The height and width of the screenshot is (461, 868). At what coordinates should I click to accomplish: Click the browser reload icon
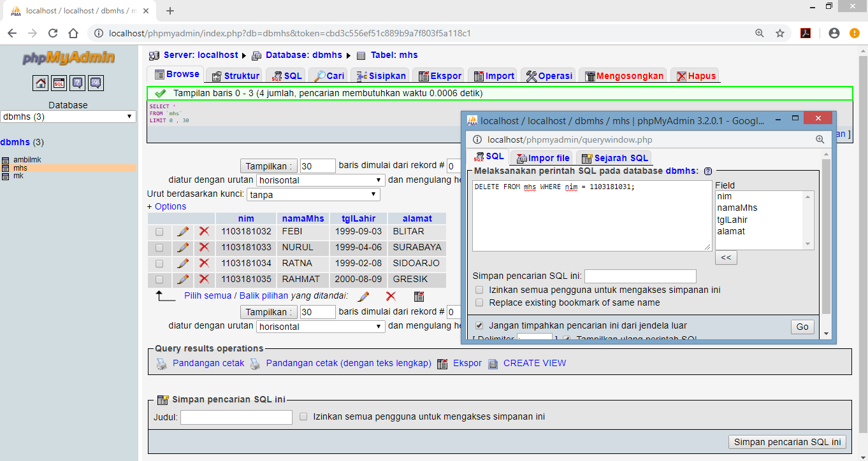click(x=53, y=33)
